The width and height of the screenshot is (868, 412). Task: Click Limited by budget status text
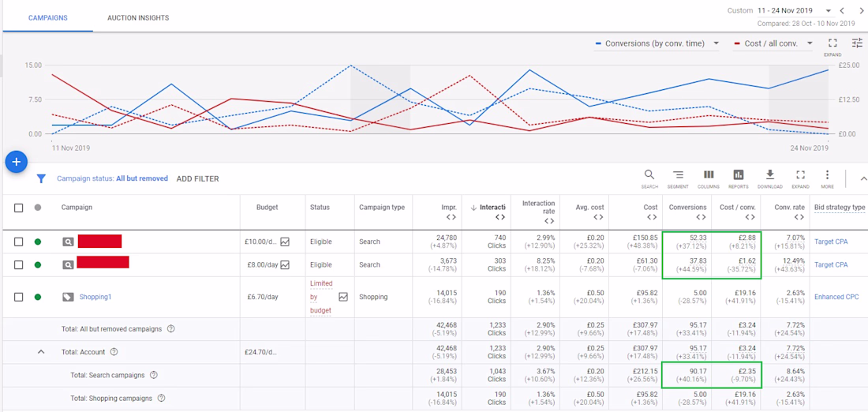click(321, 297)
